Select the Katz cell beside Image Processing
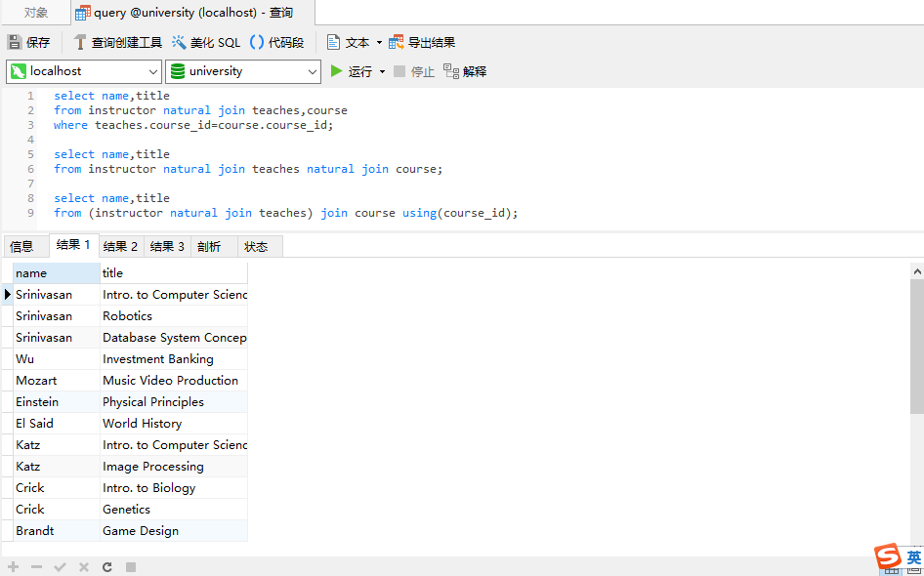 click(57, 467)
